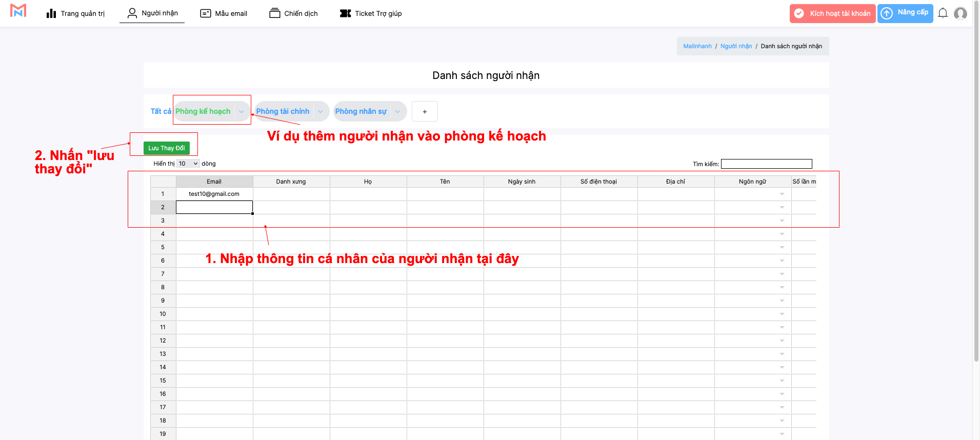Click the bar chart icon for Trang quản trị
980x440 pixels.
51,13
